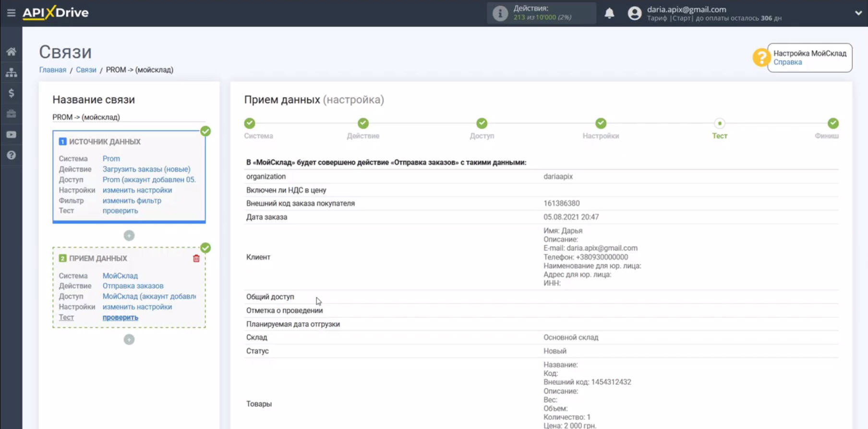Select the order code 161386380
The image size is (868, 429).
[562, 203]
